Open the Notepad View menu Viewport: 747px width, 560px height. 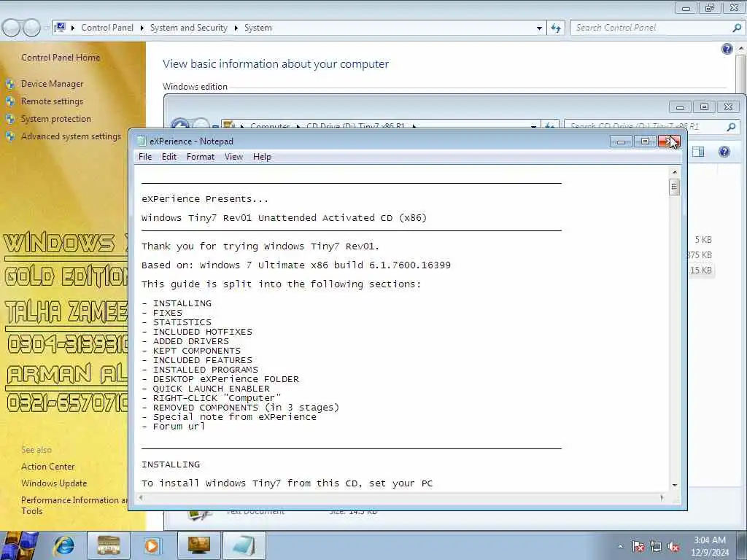tap(233, 157)
